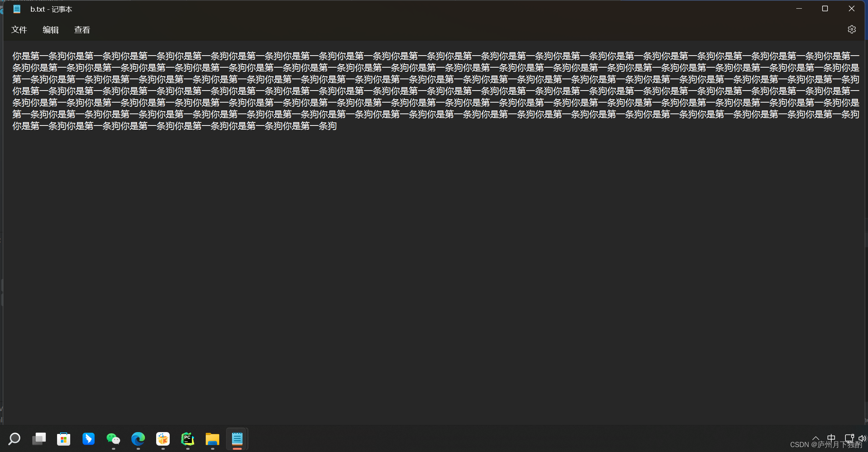Viewport: 868px width, 452px height.
Task: Open Microsoft Edge from the taskbar
Action: point(138,438)
